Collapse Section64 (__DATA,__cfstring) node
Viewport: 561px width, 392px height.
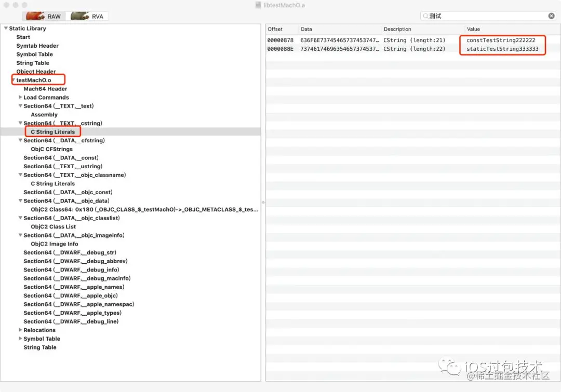pos(20,141)
